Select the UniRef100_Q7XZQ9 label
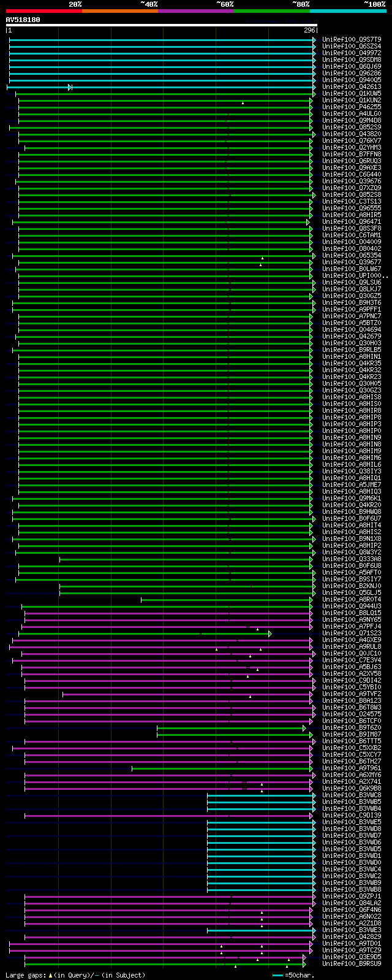 (352, 188)
